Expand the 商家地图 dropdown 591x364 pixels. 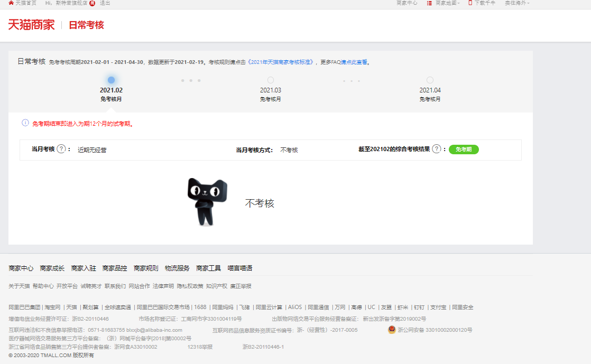[x=447, y=3]
